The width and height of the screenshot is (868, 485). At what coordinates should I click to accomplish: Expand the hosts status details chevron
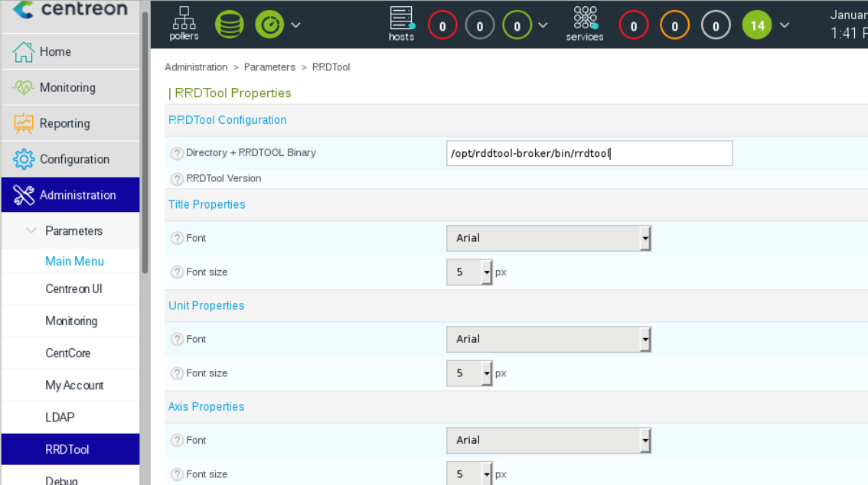pyautogui.click(x=543, y=25)
